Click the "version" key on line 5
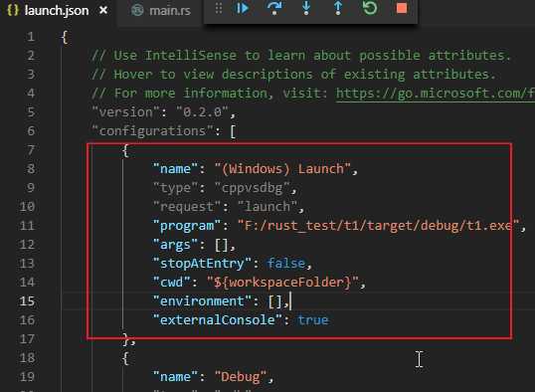The image size is (535, 392). (x=126, y=112)
